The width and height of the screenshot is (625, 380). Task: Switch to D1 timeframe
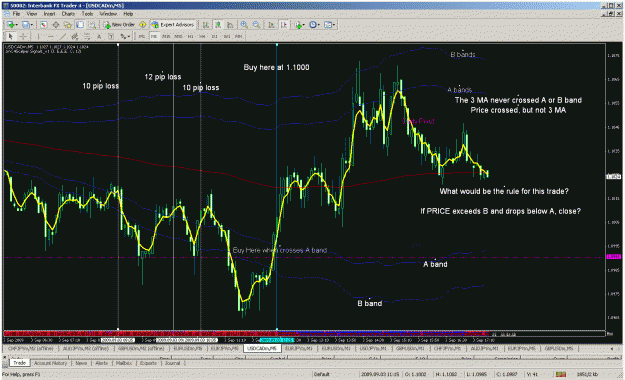coord(214,36)
